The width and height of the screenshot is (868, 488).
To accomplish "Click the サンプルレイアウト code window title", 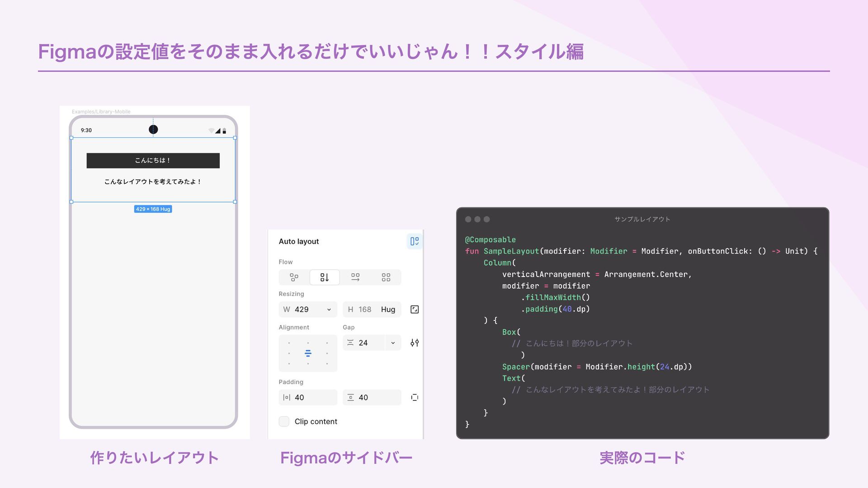I will (x=642, y=219).
